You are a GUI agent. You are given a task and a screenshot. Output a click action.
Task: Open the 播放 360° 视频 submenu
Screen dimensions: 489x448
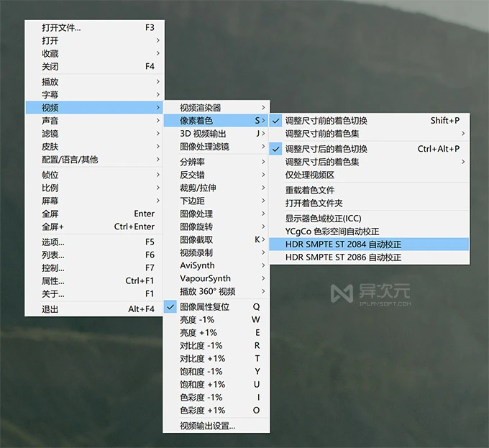(x=216, y=291)
